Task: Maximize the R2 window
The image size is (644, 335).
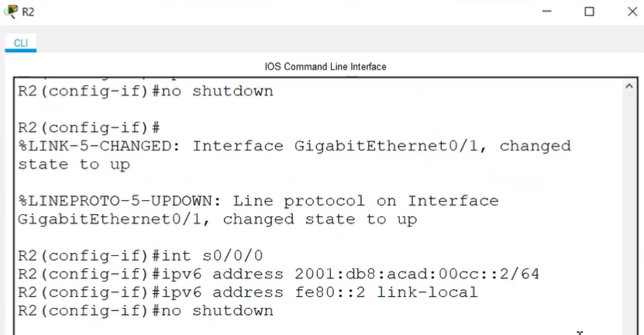Action: pyautogui.click(x=590, y=12)
